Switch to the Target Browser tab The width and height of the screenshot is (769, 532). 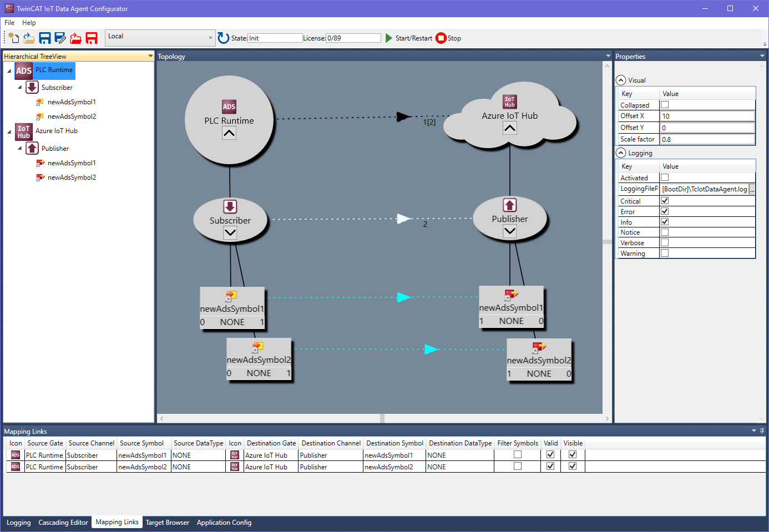tap(168, 523)
